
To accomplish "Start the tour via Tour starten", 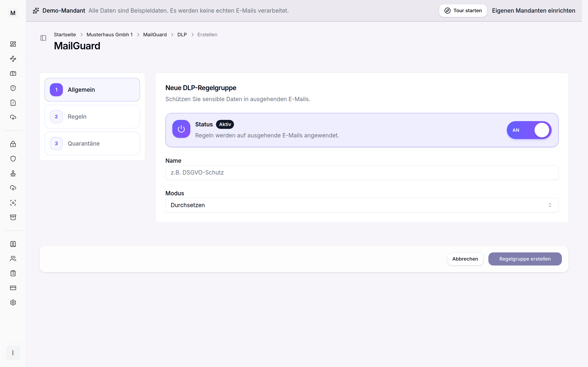I will 463,11.
